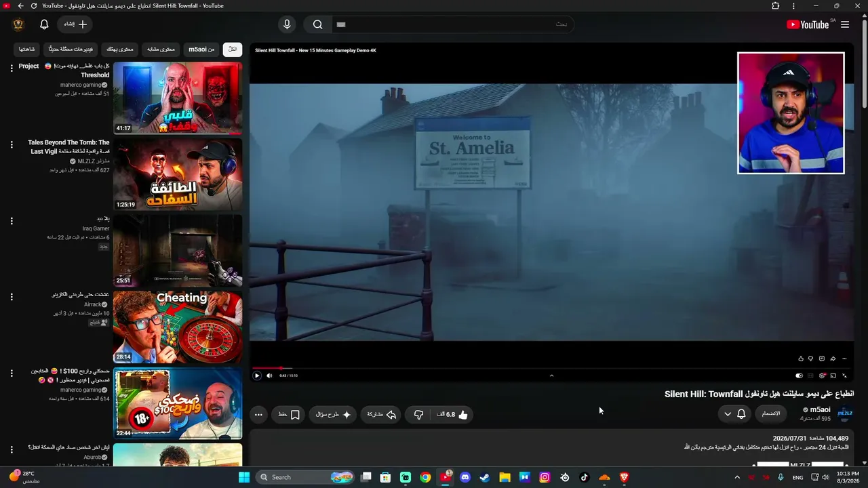Open the 1:25:19 MLZLZ video thumbnail
Screen dimensions: 868x488
(x=178, y=175)
